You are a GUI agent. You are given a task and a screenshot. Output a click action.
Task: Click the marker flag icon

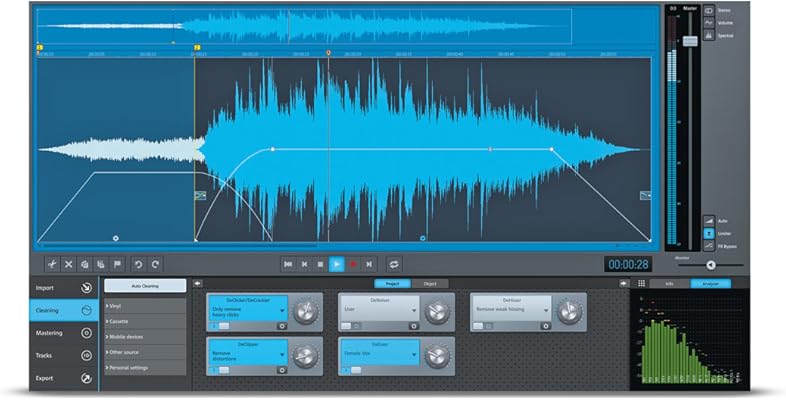[118, 264]
